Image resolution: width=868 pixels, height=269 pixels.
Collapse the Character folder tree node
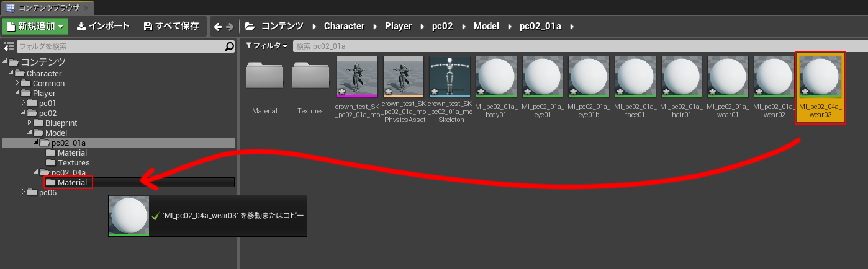click(x=12, y=73)
